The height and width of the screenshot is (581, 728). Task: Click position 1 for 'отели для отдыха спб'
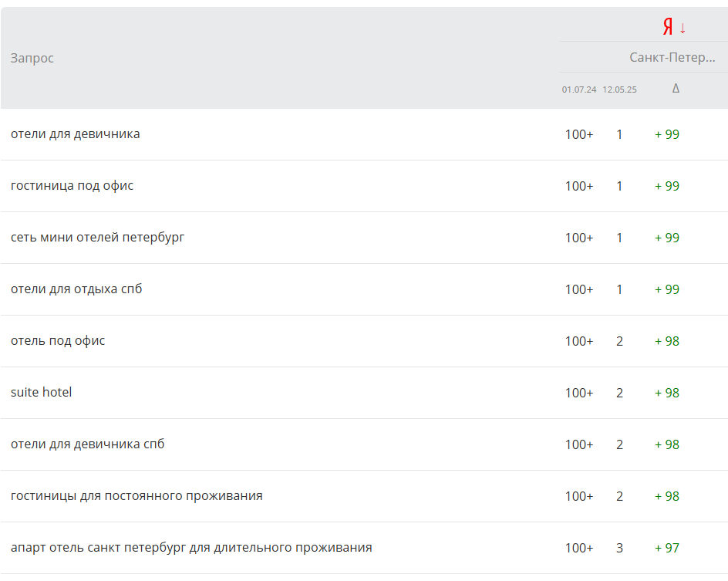(x=619, y=289)
